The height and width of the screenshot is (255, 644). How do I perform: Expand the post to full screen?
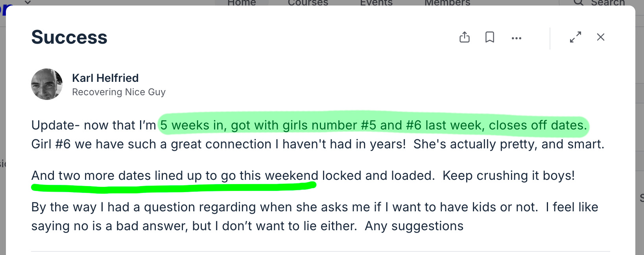[x=576, y=37]
